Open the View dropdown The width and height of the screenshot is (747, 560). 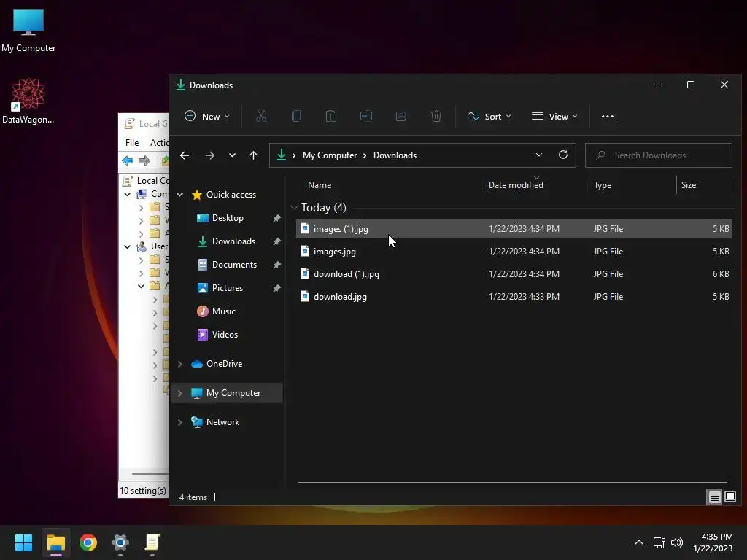point(554,116)
